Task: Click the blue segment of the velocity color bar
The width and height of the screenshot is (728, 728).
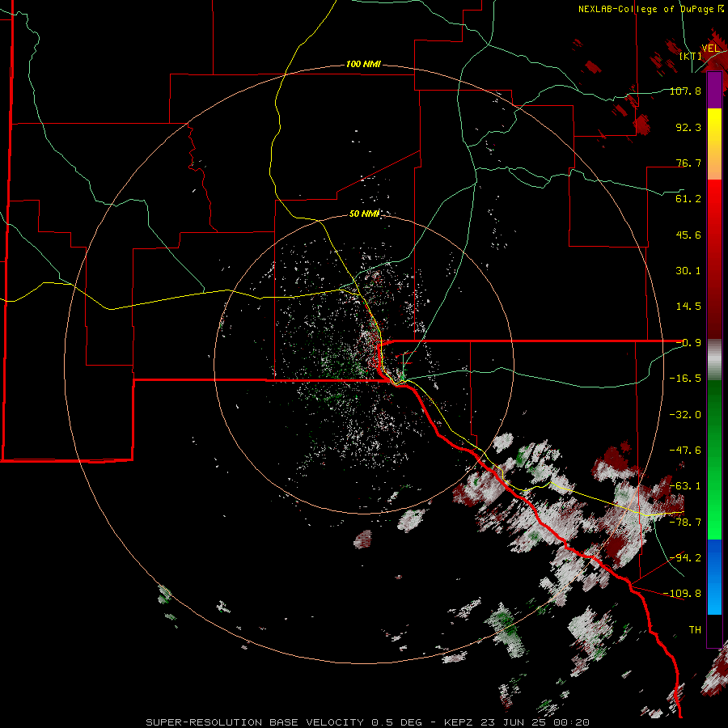Action: 714,577
